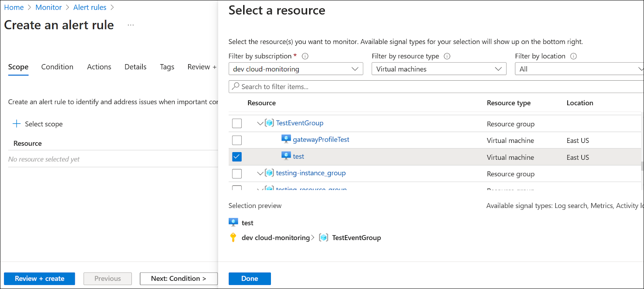
Task: Open the subscription dropdown showing dev cloud-monitoring
Action: 296,69
